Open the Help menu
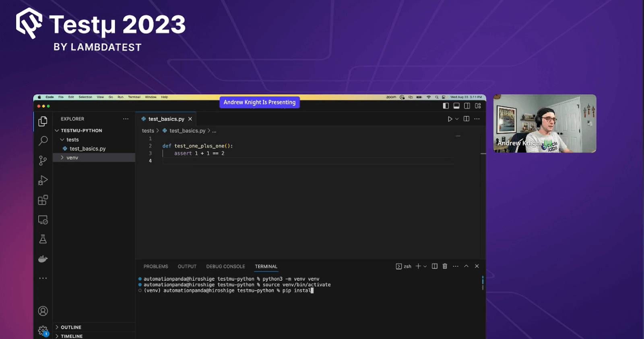 click(164, 97)
